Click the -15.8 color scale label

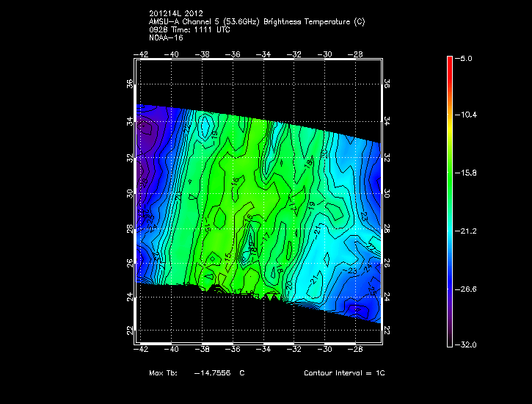pos(467,173)
